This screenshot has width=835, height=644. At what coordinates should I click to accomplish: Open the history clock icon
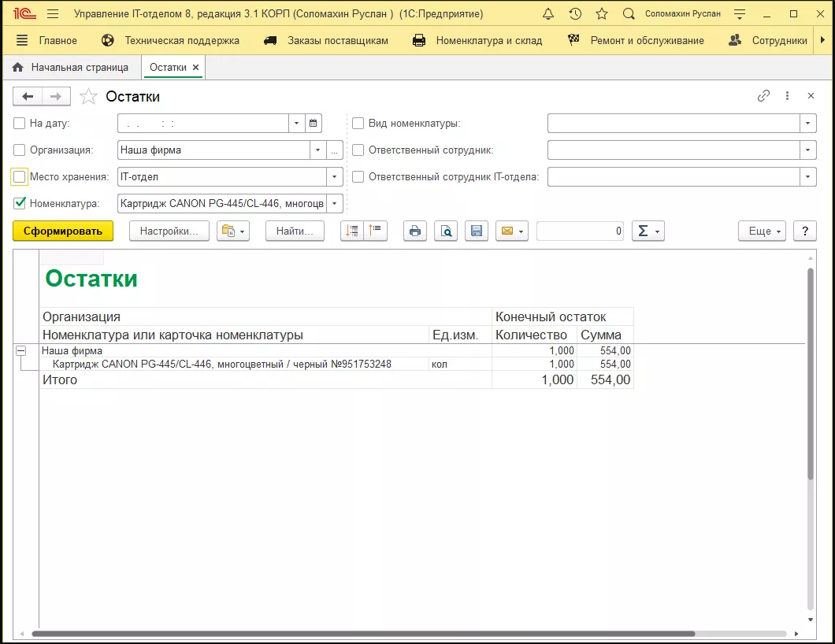575,14
